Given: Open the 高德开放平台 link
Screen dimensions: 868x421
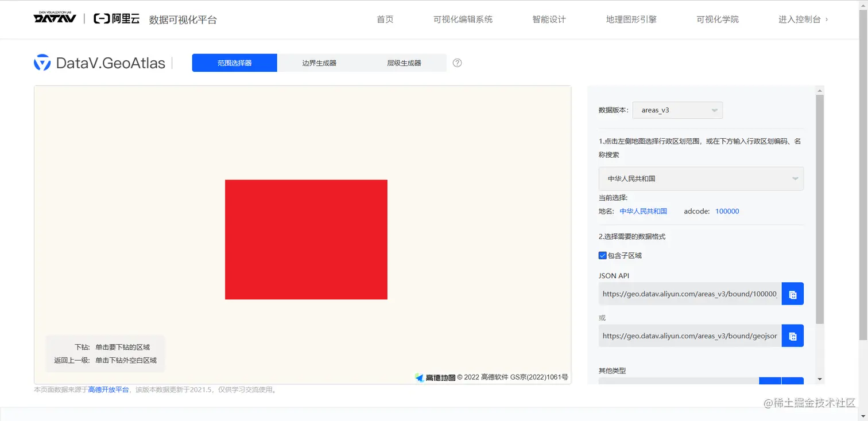Looking at the screenshot, I should pyautogui.click(x=108, y=390).
